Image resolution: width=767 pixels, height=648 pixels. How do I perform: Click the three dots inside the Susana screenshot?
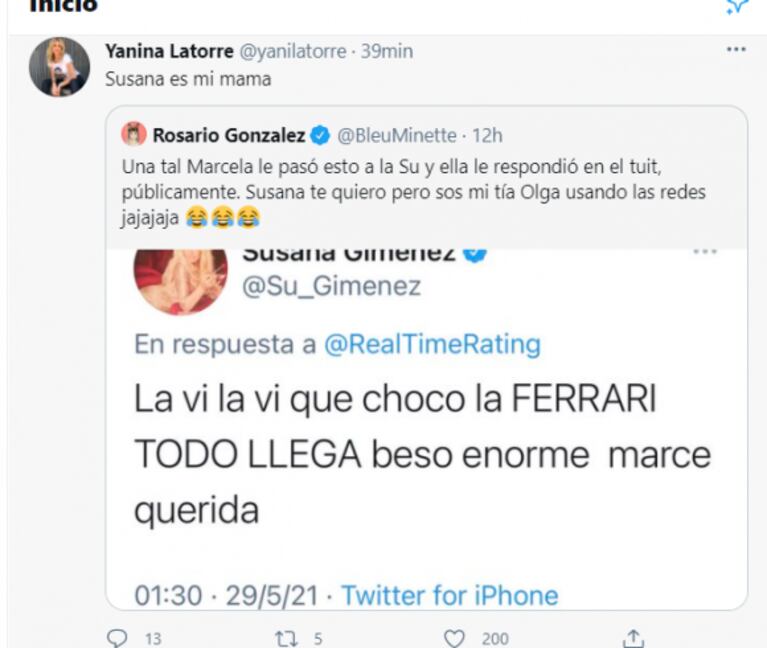(x=705, y=252)
